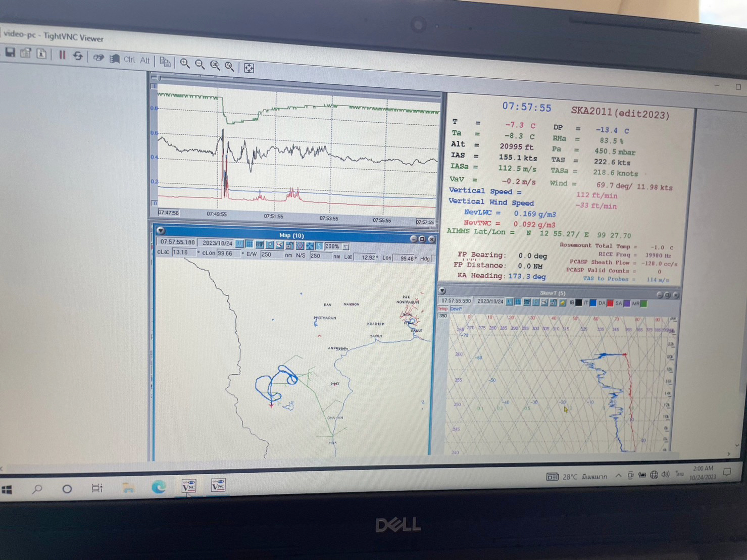
Task: Click the cLon input field in Map
Action: (228, 253)
